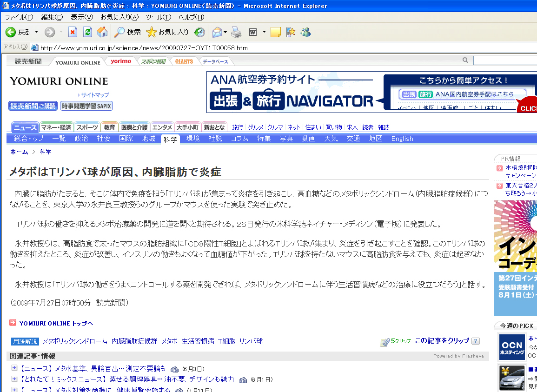Expand the Mail icon dropdown arrow
The width and height of the screenshot is (537, 392).
click(x=225, y=32)
